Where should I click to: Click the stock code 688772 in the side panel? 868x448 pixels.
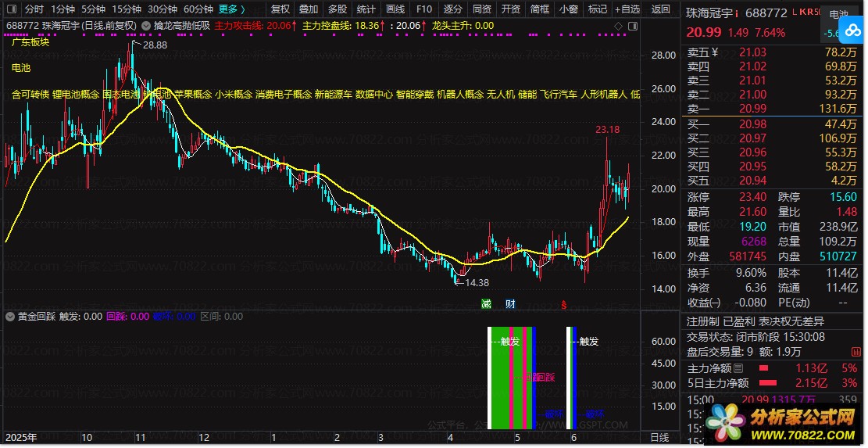[766, 13]
